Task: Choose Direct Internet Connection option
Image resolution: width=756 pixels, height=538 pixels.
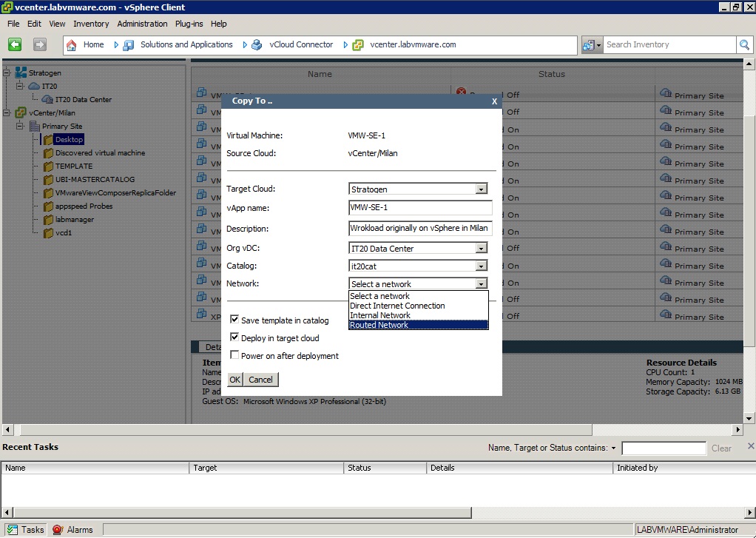Action: (419, 306)
